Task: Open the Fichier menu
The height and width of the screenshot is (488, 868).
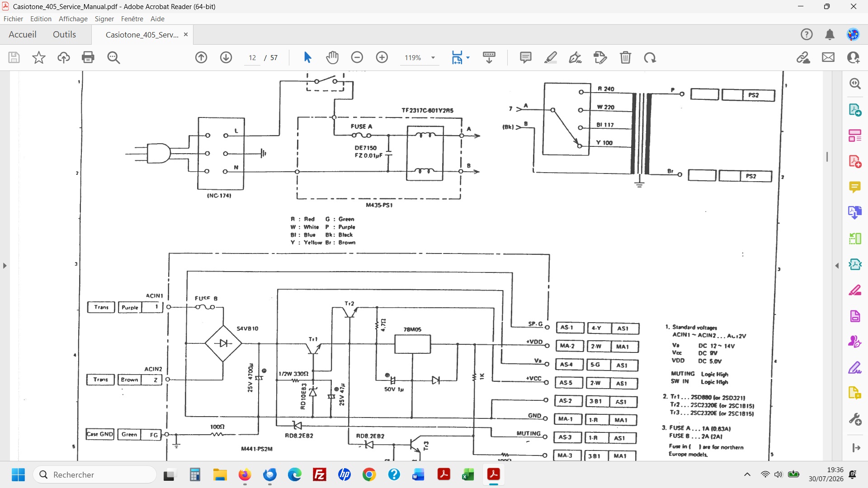Action: click(13, 19)
